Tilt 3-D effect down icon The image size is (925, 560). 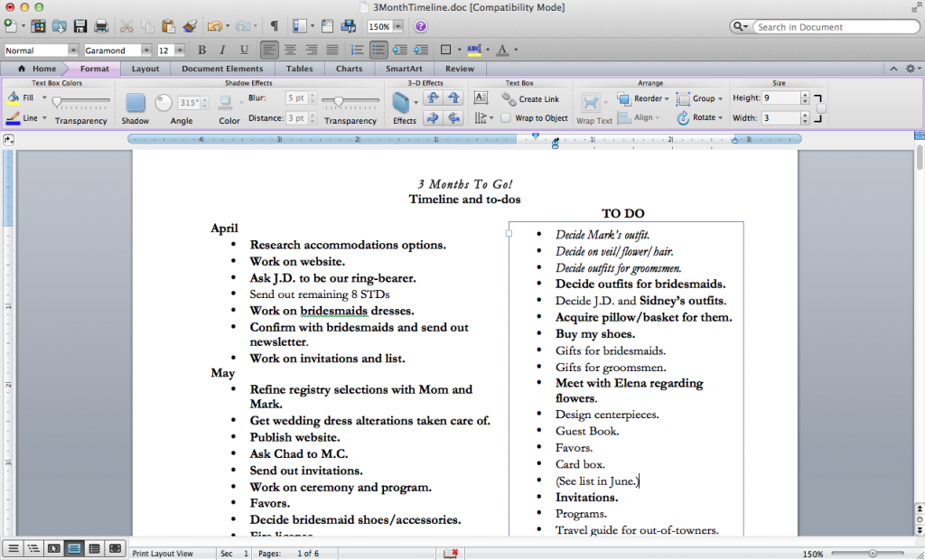pos(453,98)
